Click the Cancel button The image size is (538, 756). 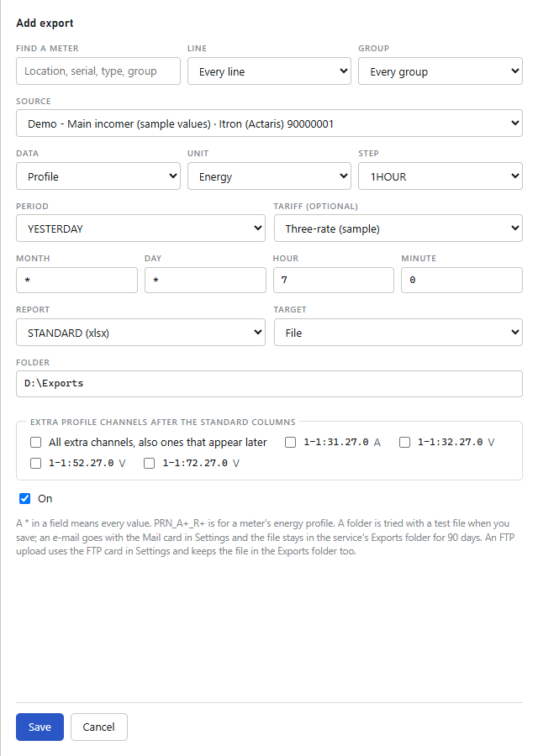(99, 727)
